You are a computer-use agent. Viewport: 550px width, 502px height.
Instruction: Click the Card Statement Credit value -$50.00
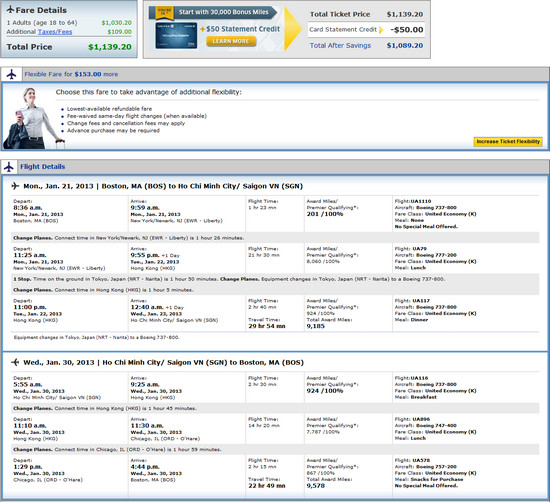[x=407, y=30]
